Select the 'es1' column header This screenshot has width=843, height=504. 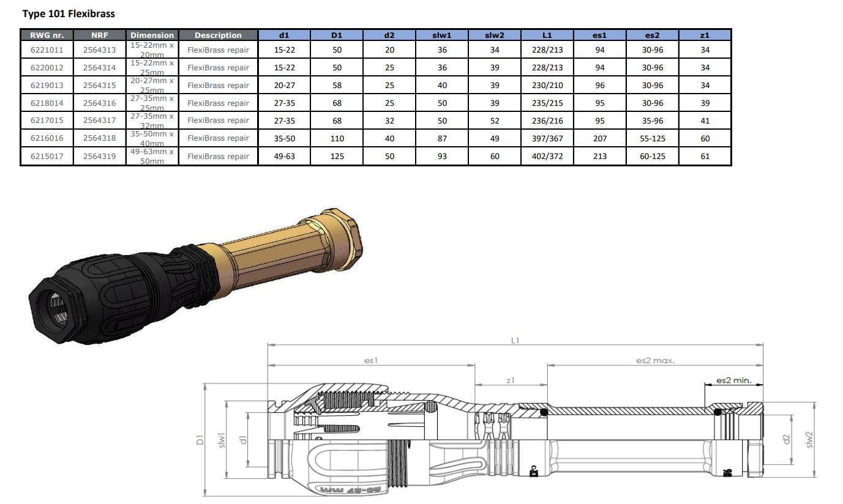point(600,35)
